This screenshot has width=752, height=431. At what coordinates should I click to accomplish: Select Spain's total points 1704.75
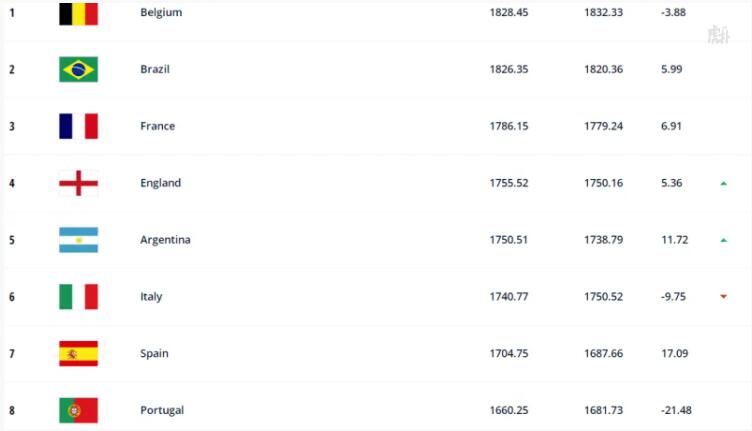click(509, 353)
